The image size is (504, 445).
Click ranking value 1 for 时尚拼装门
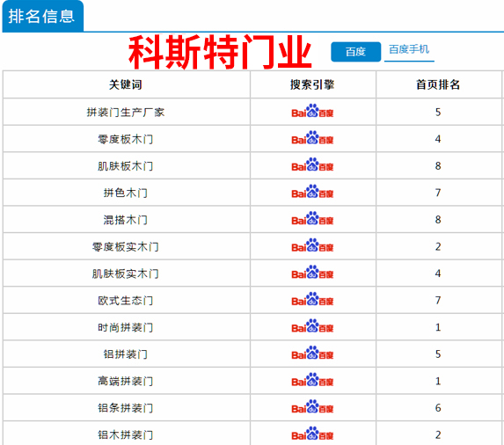[438, 327]
